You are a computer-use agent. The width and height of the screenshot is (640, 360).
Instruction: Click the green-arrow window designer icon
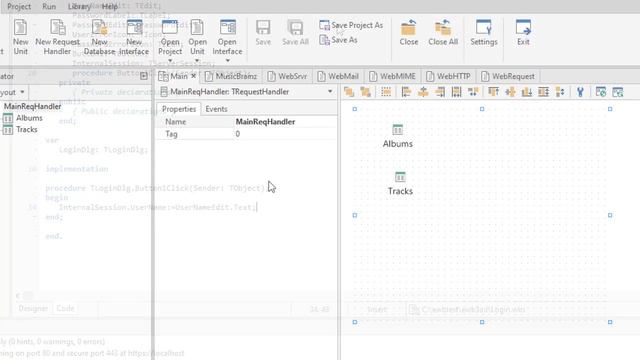pos(600,92)
